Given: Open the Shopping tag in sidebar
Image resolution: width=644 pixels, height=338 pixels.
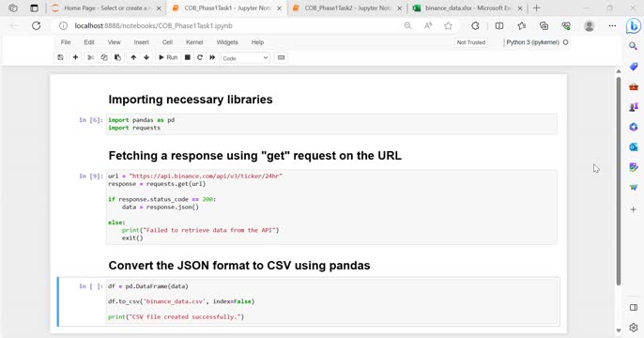Looking at the screenshot, I should click(634, 67).
